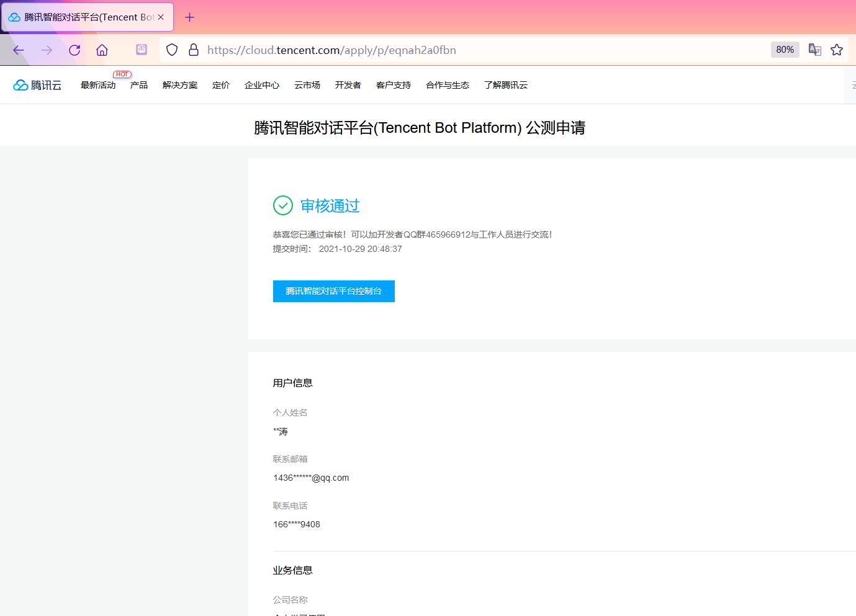
Task: Open the 合作与生态 menu
Action: click(x=448, y=85)
